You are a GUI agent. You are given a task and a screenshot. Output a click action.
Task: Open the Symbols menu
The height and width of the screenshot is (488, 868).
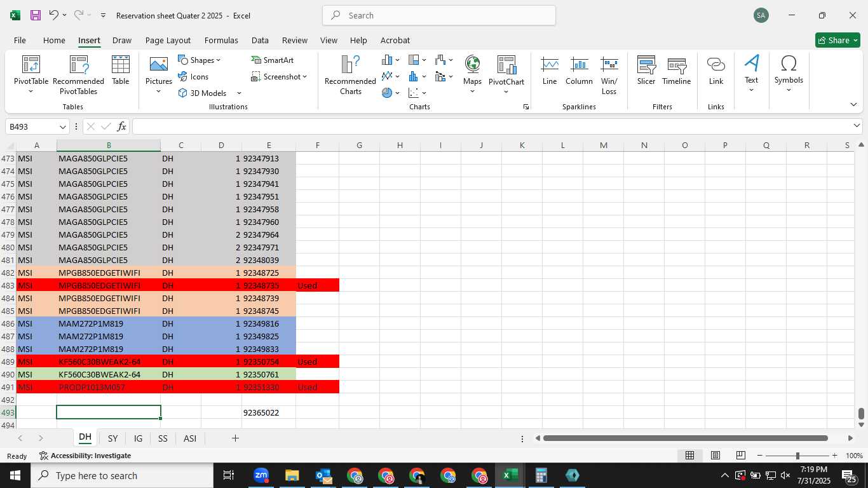(x=789, y=74)
